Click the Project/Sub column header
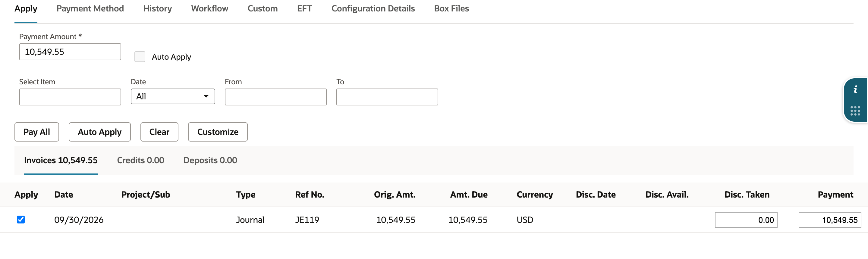Screen dimensions: 868x259 [146, 195]
